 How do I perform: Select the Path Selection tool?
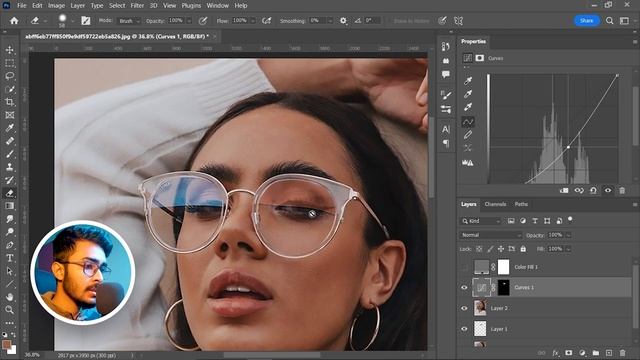[9, 271]
